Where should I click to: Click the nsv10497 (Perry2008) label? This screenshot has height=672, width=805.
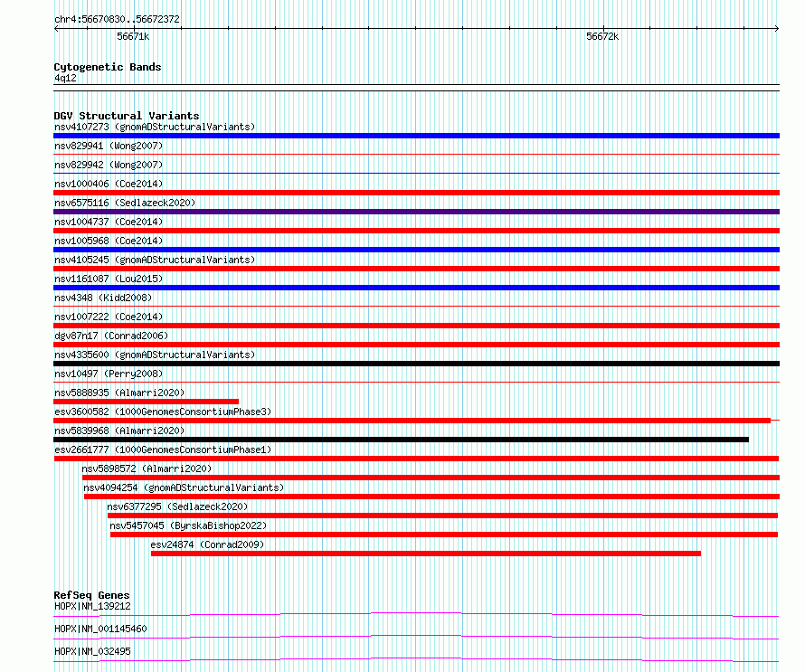click(109, 374)
